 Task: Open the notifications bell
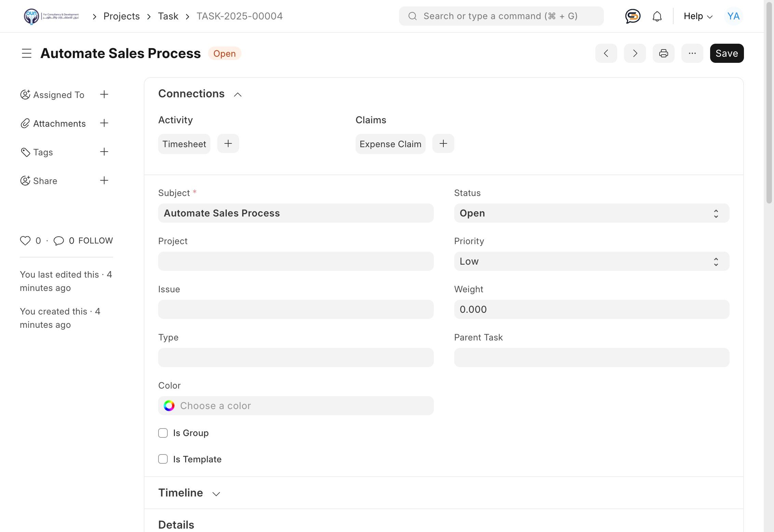657,16
